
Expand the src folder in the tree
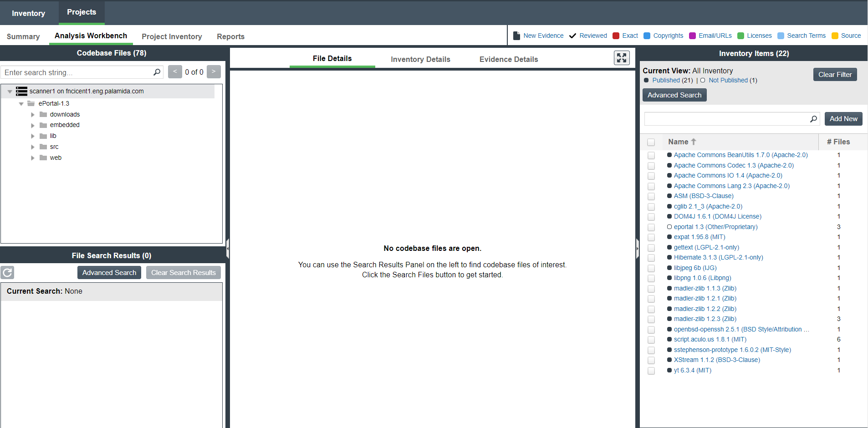(33, 147)
